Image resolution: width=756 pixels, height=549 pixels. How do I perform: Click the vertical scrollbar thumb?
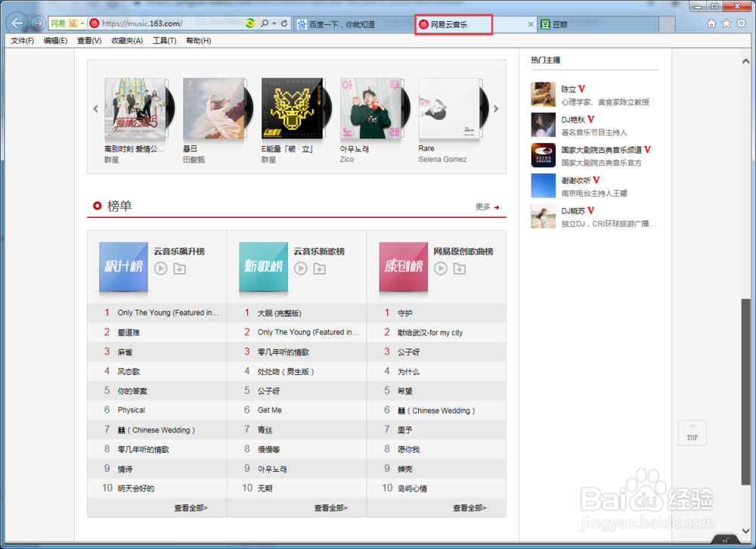pos(746,392)
